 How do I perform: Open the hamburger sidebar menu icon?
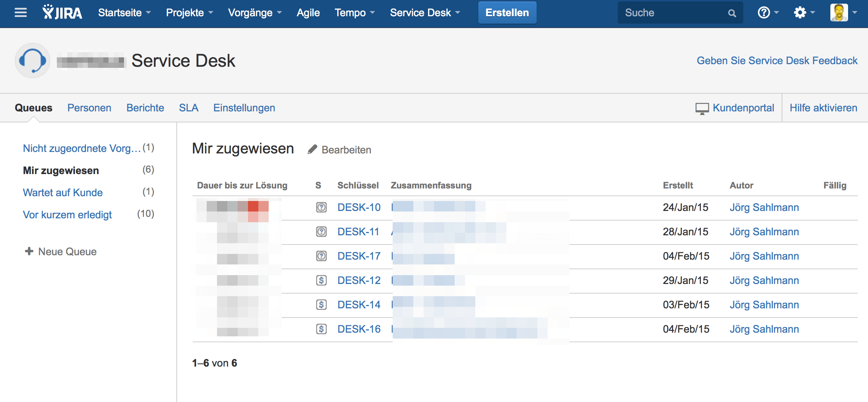pyautogui.click(x=21, y=13)
